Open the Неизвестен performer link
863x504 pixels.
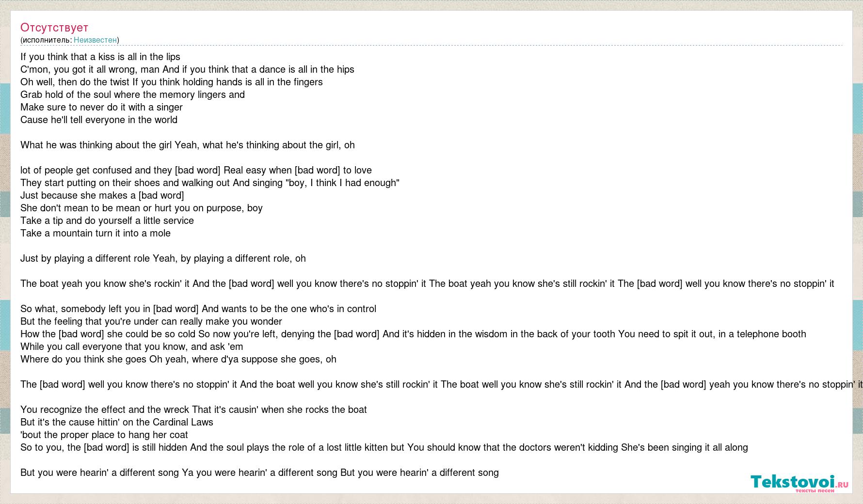(95, 40)
